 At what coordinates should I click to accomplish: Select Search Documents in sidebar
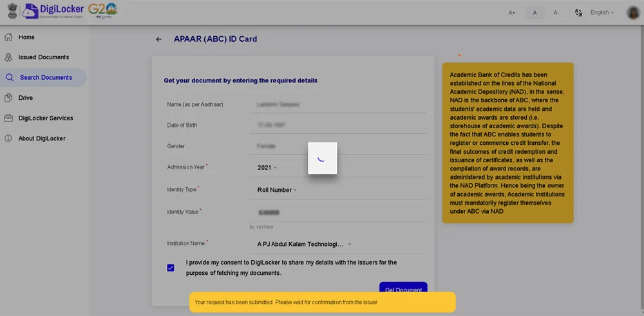pyautogui.click(x=43, y=78)
